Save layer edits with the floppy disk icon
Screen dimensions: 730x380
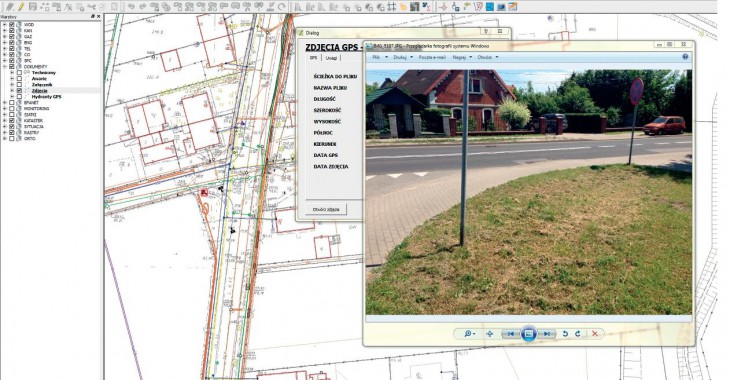pyautogui.click(x=33, y=7)
